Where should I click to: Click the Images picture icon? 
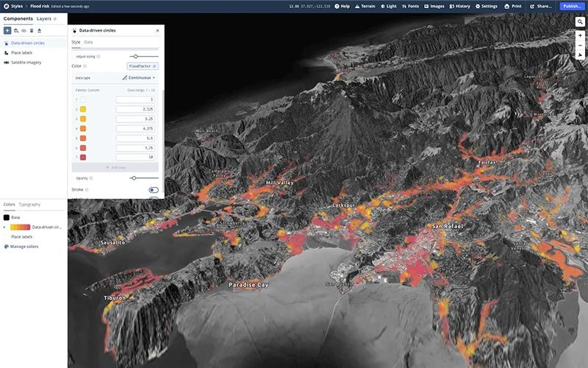click(426, 7)
